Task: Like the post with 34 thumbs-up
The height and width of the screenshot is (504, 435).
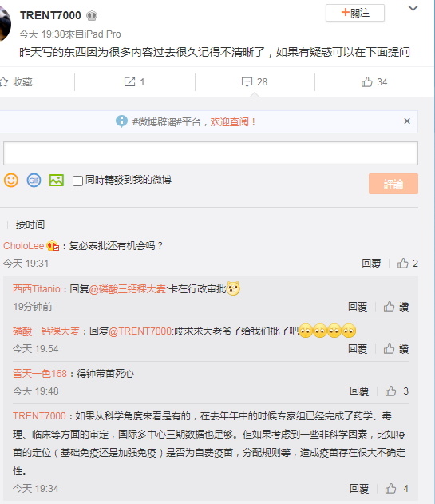Action: tap(366, 82)
